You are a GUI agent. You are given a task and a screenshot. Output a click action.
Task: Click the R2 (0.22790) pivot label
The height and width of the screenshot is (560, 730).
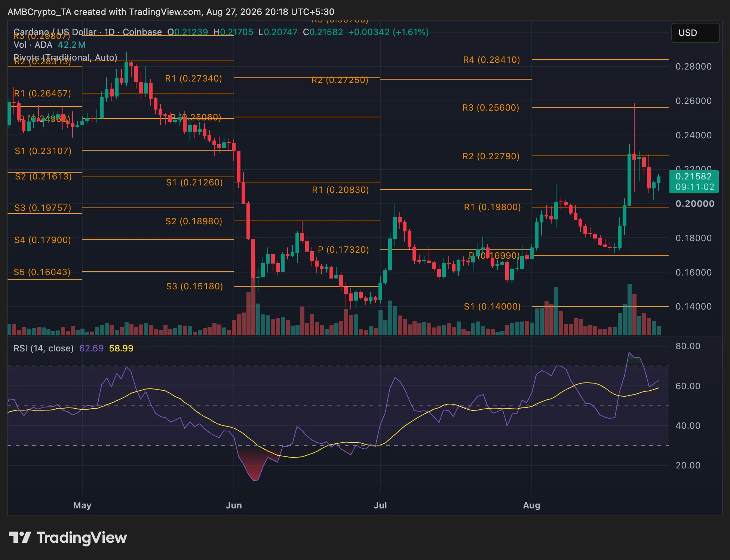pos(491,156)
